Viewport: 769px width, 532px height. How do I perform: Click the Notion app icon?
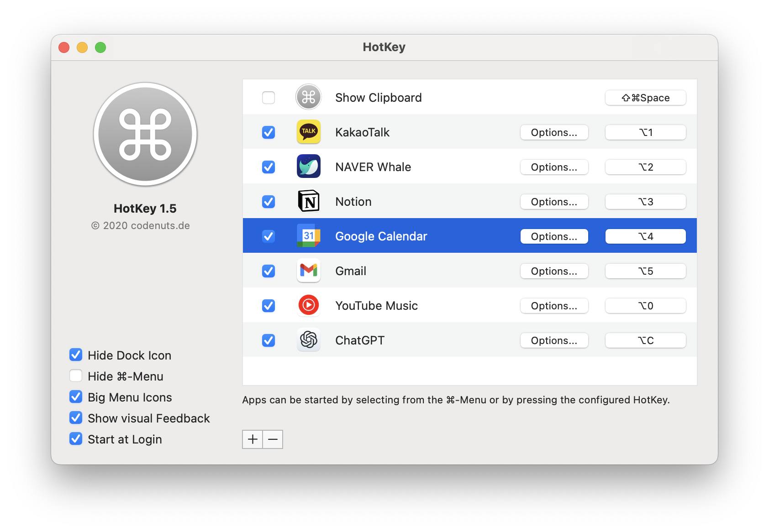click(x=309, y=201)
